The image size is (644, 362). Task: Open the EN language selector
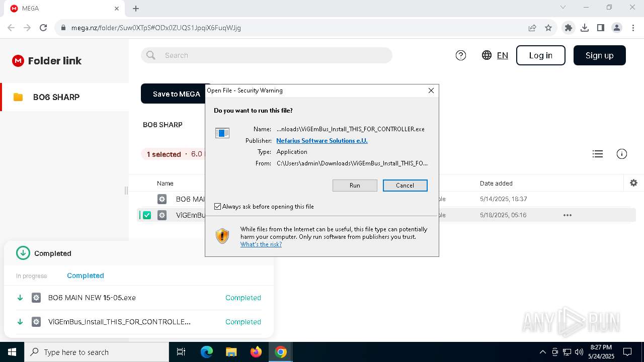(502, 55)
